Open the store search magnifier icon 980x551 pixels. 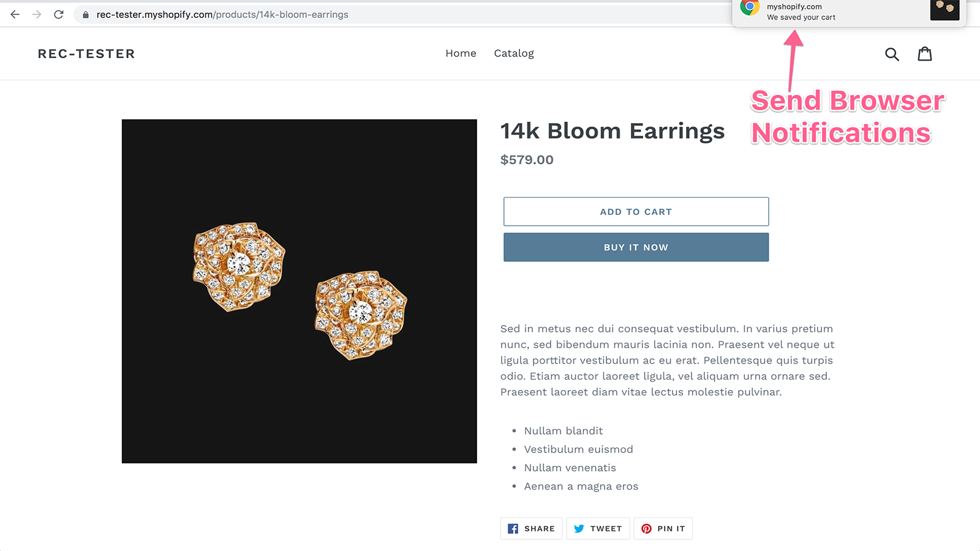click(892, 54)
